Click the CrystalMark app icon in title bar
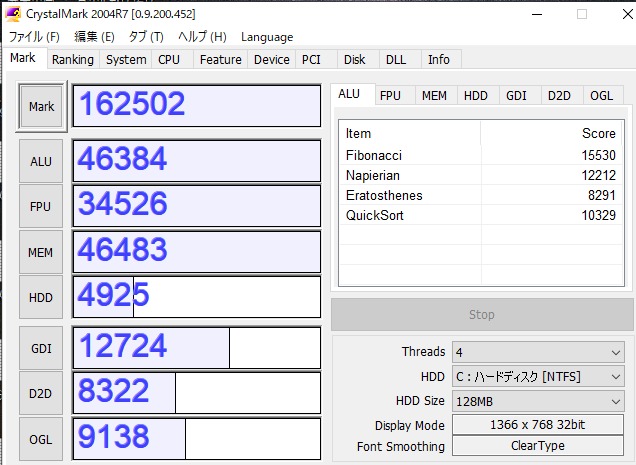636x465 pixels. 13,14
